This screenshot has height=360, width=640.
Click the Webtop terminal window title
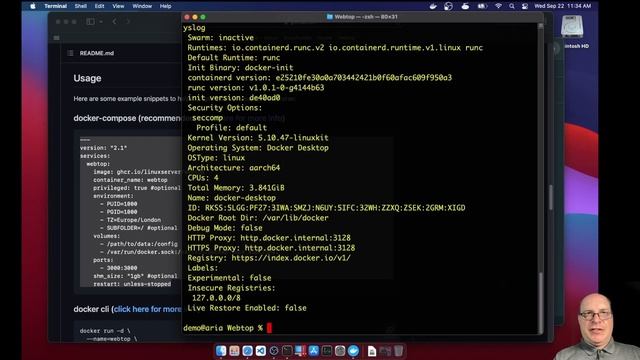362,17
